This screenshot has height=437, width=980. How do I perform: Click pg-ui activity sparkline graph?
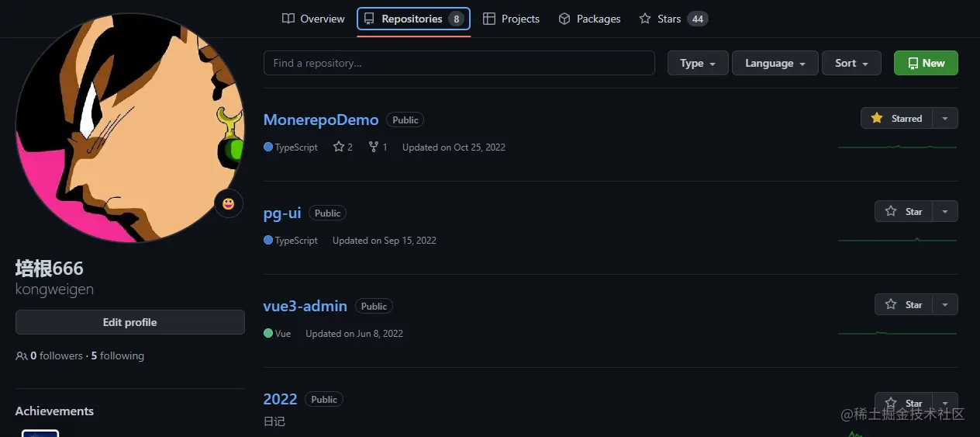pos(897,239)
